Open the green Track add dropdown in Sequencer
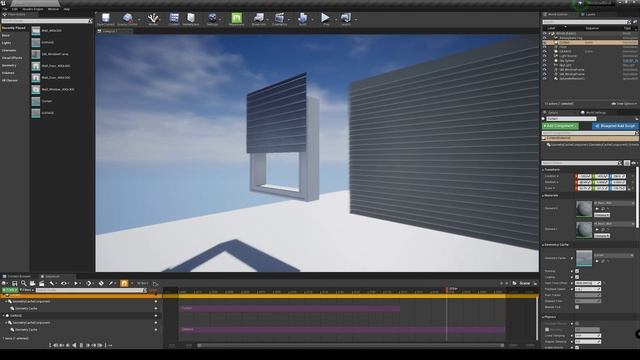Screen dimensions: 640x360 pyautogui.click(x=10, y=290)
